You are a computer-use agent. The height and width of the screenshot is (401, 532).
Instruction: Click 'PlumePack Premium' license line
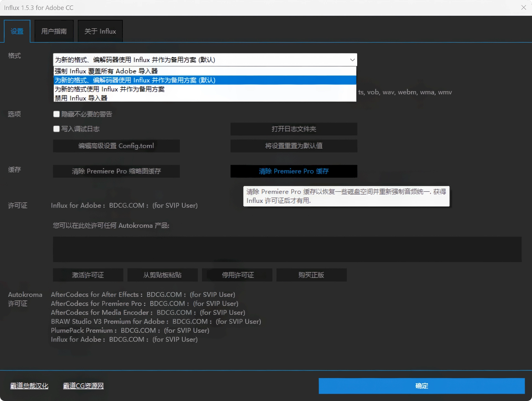130,330
